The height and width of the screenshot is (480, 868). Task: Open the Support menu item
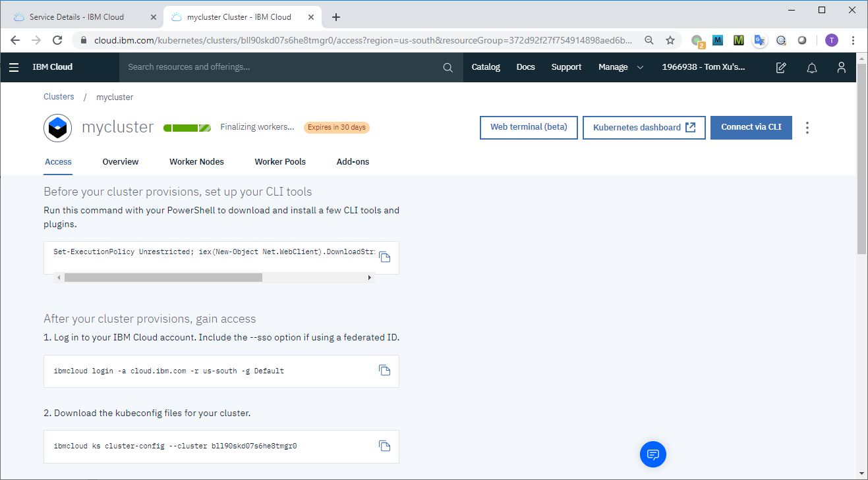coord(566,67)
